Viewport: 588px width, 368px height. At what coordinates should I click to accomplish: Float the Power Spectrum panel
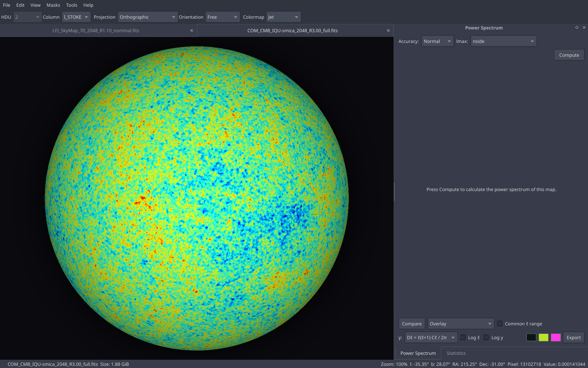(577, 28)
